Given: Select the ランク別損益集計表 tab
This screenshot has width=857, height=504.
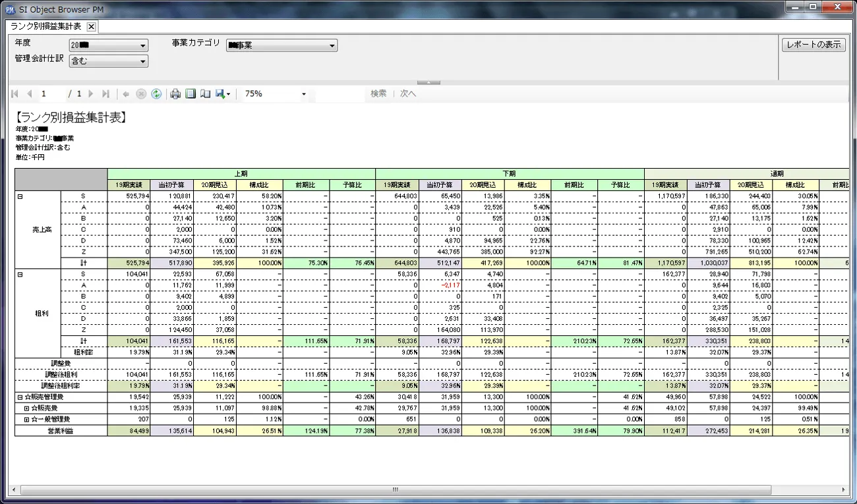Looking at the screenshot, I should pyautogui.click(x=46, y=26).
